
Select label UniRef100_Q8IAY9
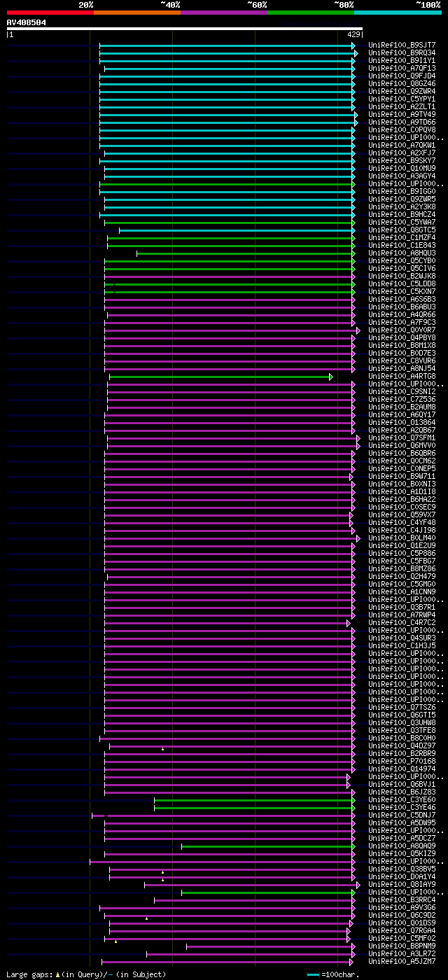click(x=402, y=884)
